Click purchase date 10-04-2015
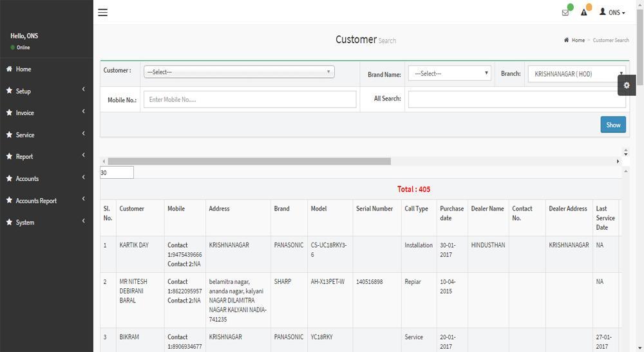The image size is (644, 352). (x=446, y=286)
